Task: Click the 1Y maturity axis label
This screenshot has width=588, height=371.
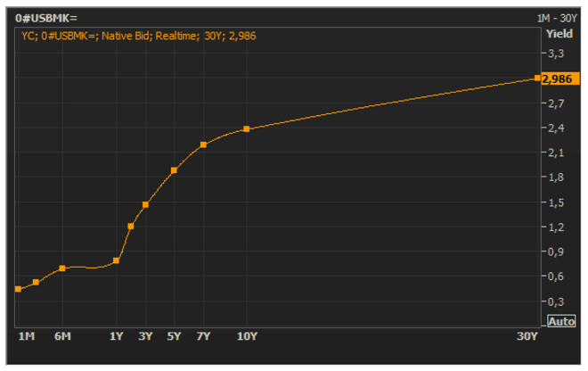Action: tap(116, 336)
